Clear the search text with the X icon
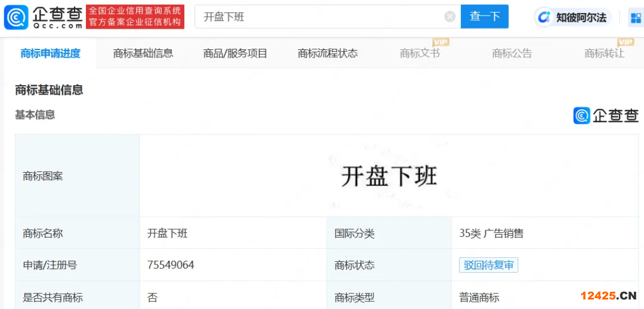The width and height of the screenshot is (644, 309). coord(450,17)
